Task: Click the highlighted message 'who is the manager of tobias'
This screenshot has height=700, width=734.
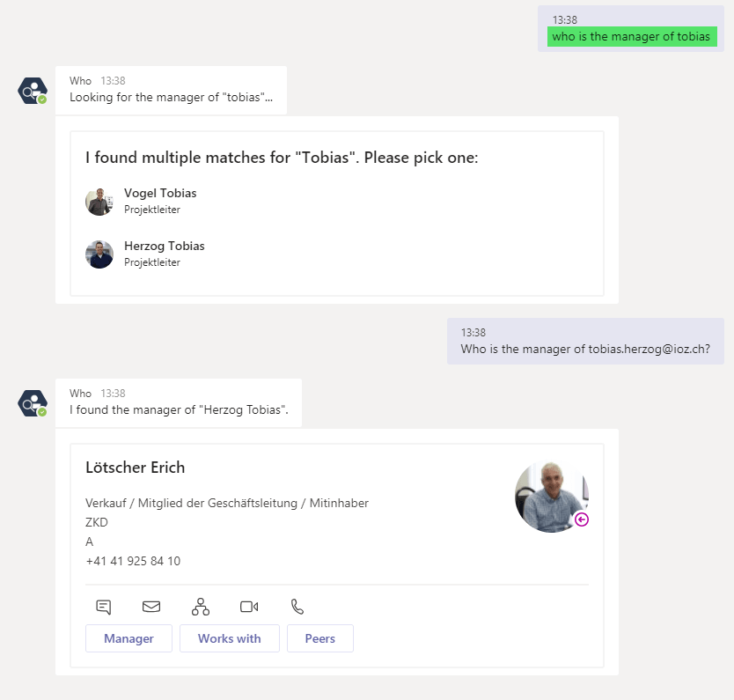Action: [632, 36]
